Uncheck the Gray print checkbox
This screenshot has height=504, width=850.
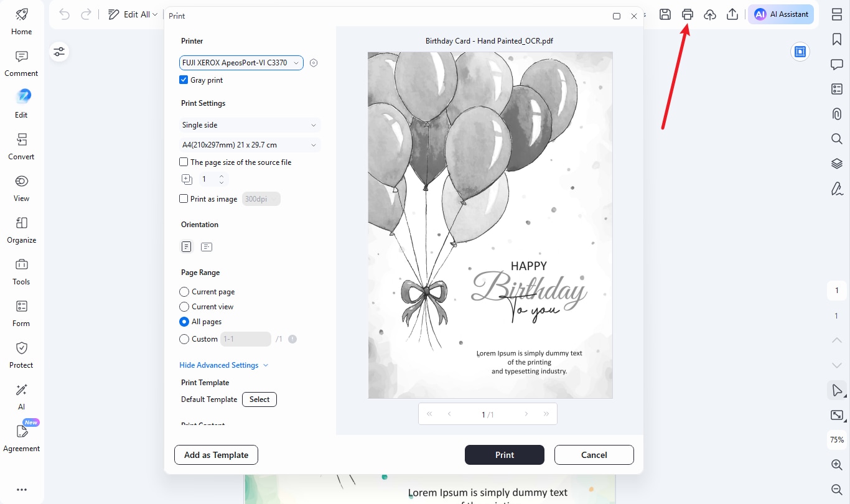184,80
